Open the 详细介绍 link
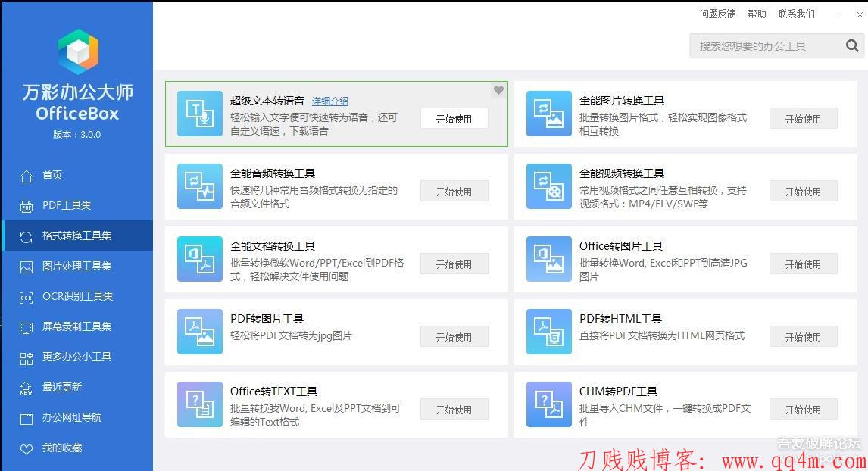 pyautogui.click(x=330, y=101)
